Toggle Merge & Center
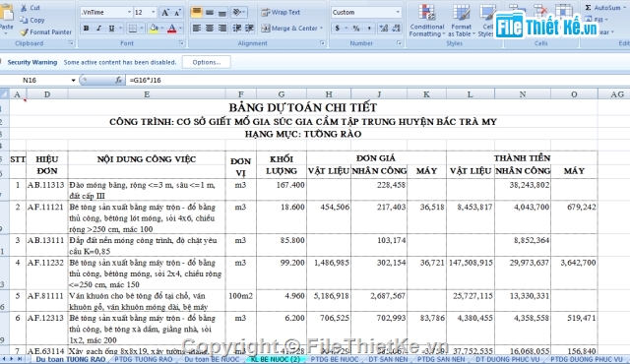Screen dimensions: 630x364 [x=289, y=29]
